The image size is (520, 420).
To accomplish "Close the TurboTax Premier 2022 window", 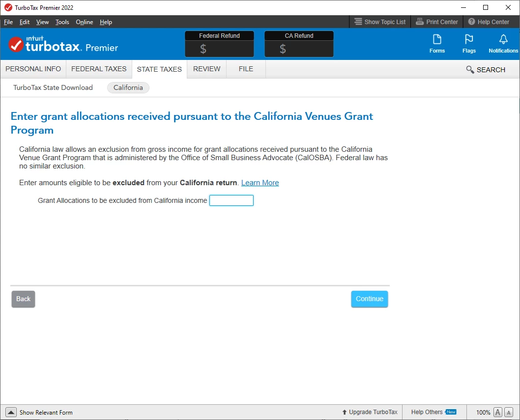I will pyautogui.click(x=508, y=7).
